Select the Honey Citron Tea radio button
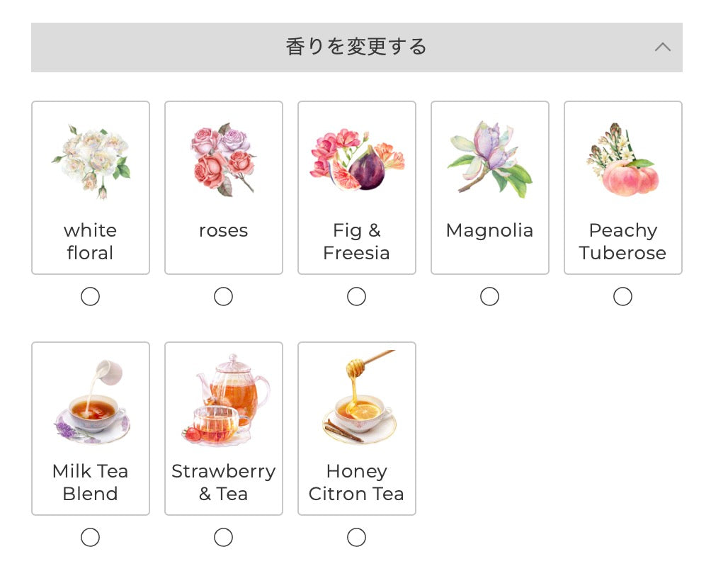 (356, 537)
